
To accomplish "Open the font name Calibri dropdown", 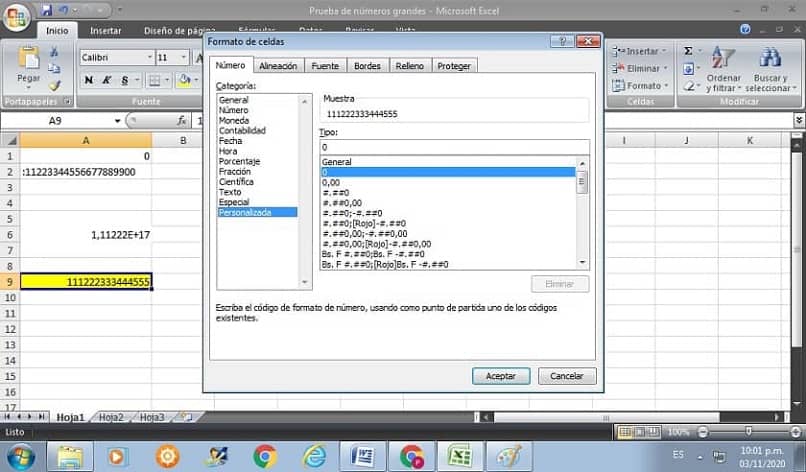I will (149, 57).
